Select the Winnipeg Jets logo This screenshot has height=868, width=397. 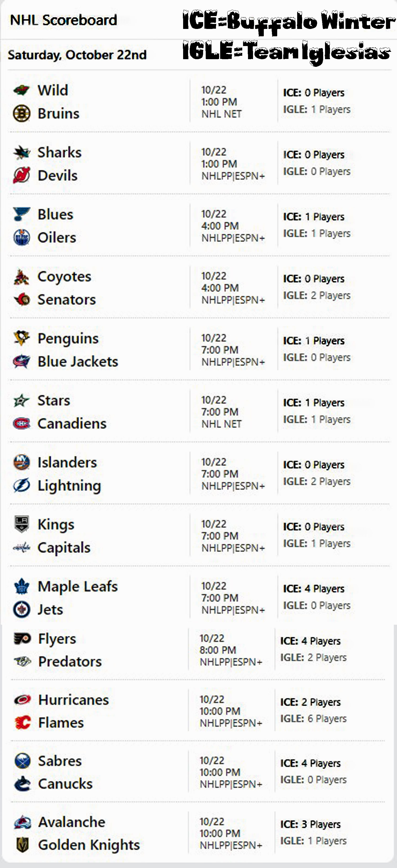coord(21,609)
